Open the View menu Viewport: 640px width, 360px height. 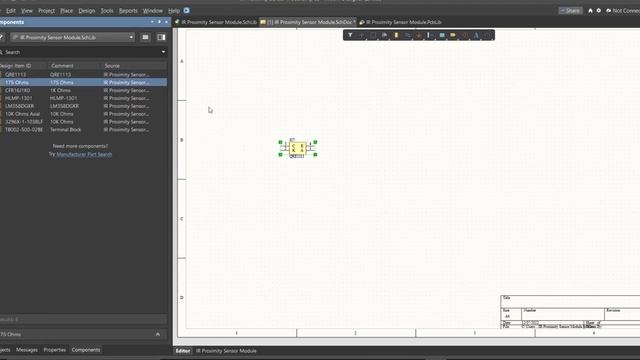click(x=27, y=11)
